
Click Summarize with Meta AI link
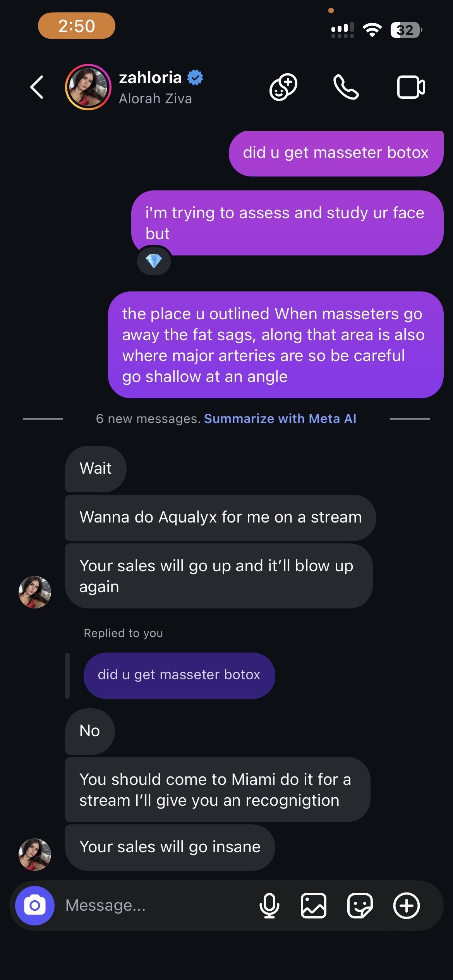coord(280,418)
